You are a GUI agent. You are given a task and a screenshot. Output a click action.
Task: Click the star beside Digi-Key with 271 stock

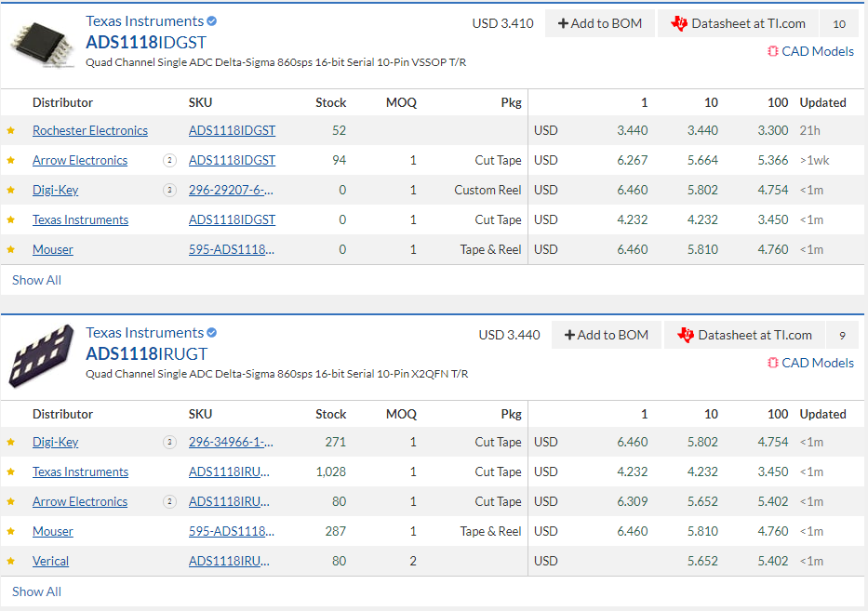(10, 442)
